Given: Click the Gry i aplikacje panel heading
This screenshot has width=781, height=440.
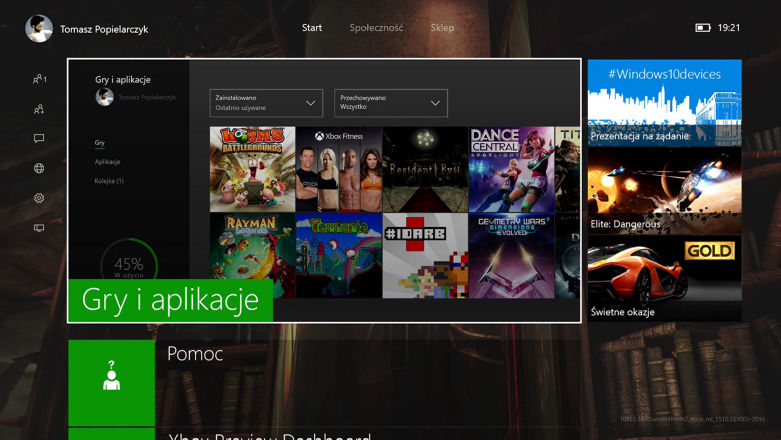Looking at the screenshot, I should 123,79.
